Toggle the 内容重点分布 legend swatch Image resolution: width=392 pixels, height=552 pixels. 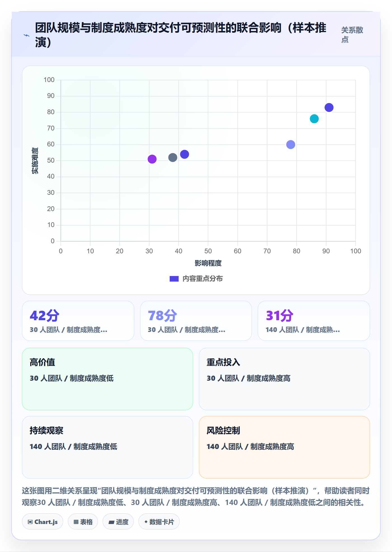pos(174,279)
